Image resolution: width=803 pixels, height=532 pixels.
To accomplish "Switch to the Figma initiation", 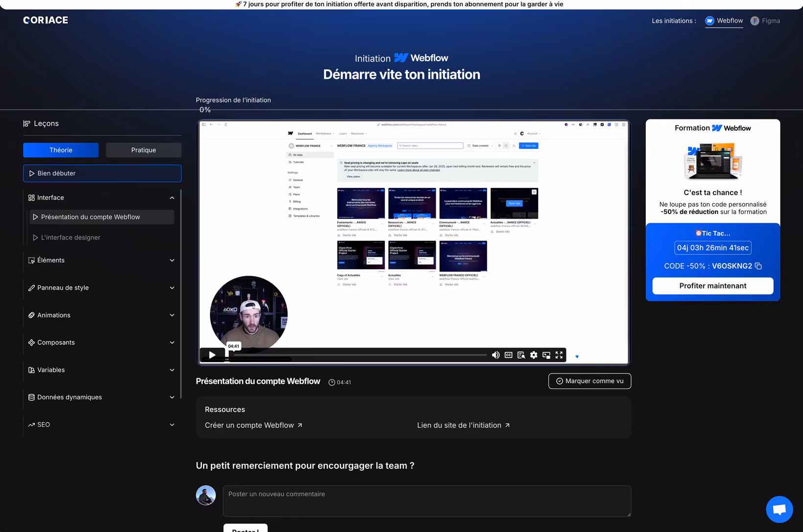I will [x=765, y=21].
